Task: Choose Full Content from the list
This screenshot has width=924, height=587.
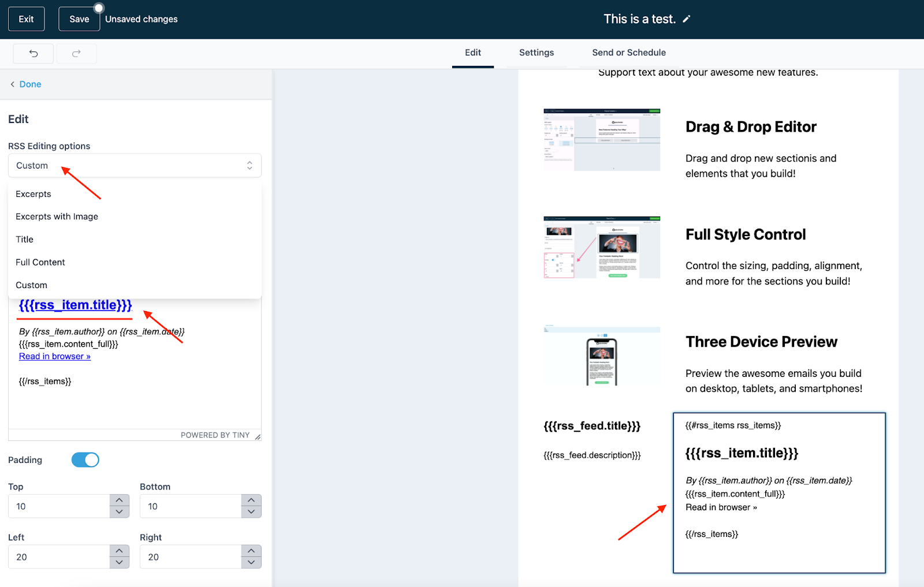Action: click(x=40, y=262)
